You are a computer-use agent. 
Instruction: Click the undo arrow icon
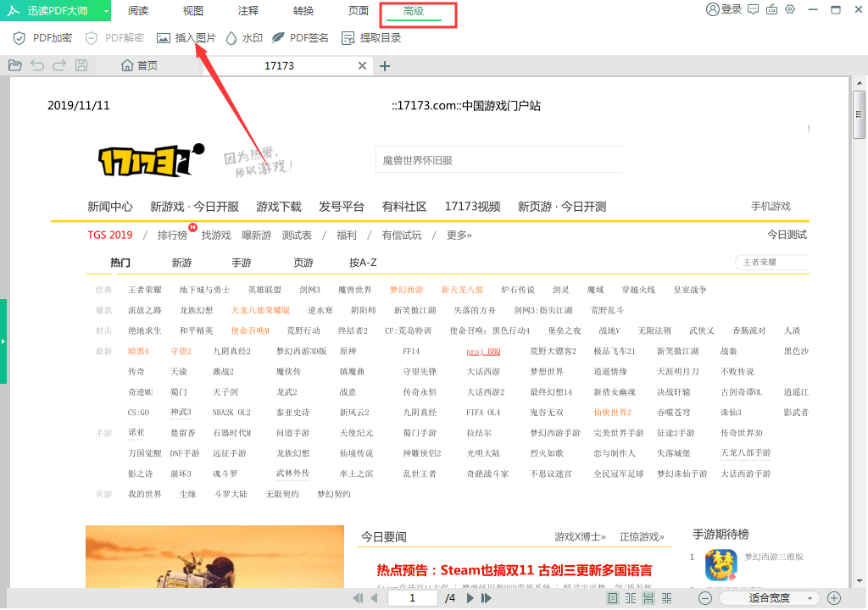(36, 64)
